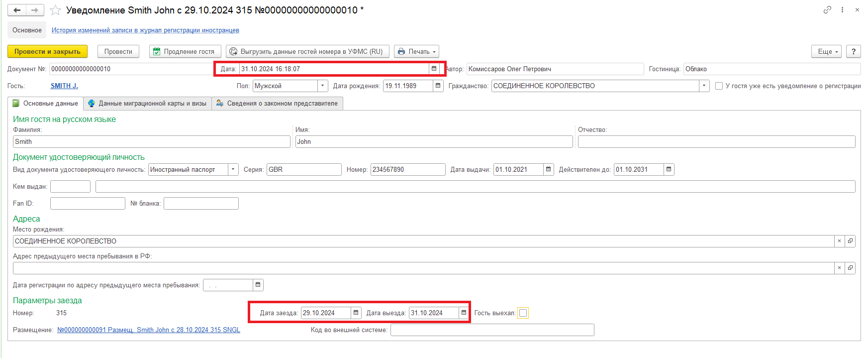Click the empty Отчество field

[x=717, y=141]
